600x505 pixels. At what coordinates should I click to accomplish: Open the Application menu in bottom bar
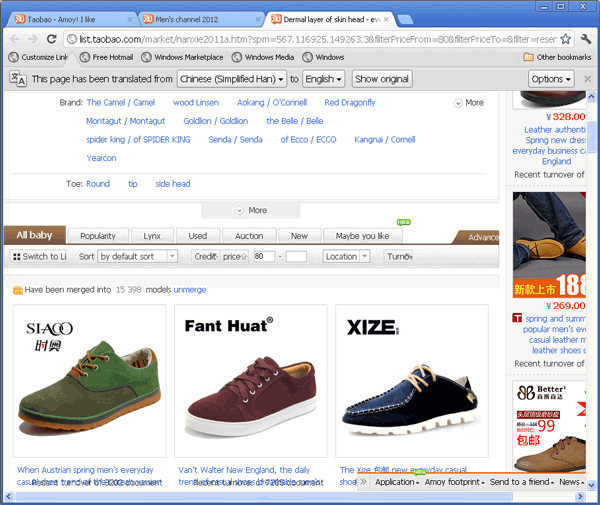397,482
